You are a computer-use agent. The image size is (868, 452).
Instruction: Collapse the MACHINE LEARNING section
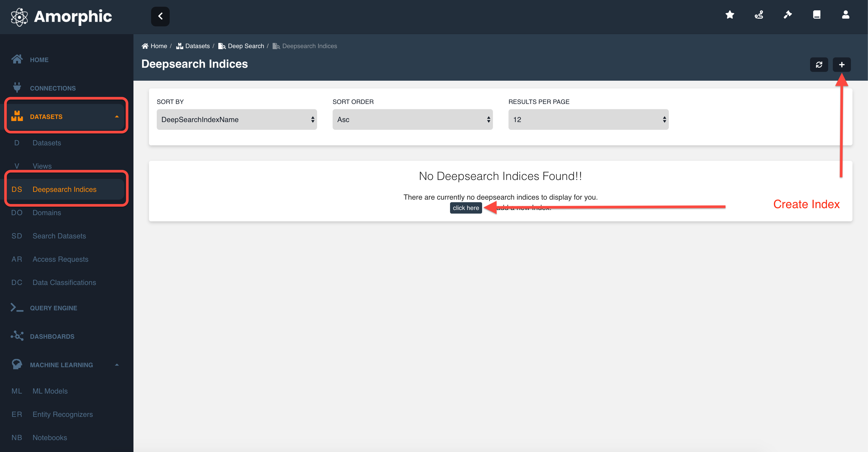(117, 364)
